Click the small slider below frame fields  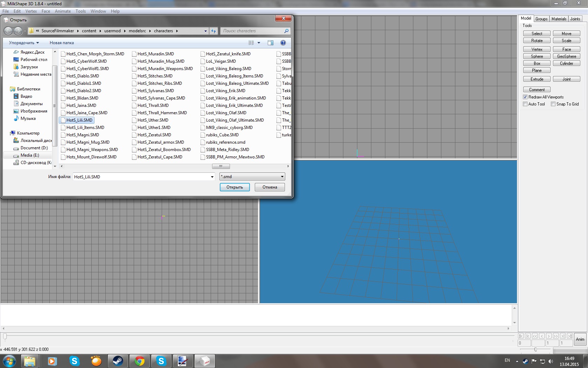535,349
